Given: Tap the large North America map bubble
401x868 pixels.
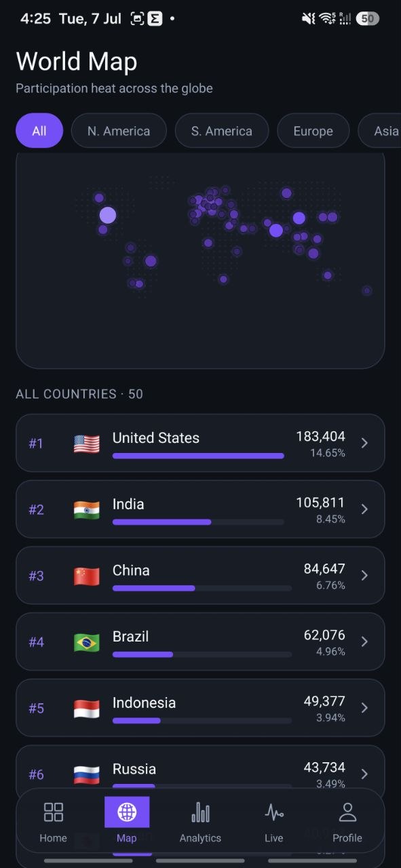Looking at the screenshot, I should (x=108, y=216).
